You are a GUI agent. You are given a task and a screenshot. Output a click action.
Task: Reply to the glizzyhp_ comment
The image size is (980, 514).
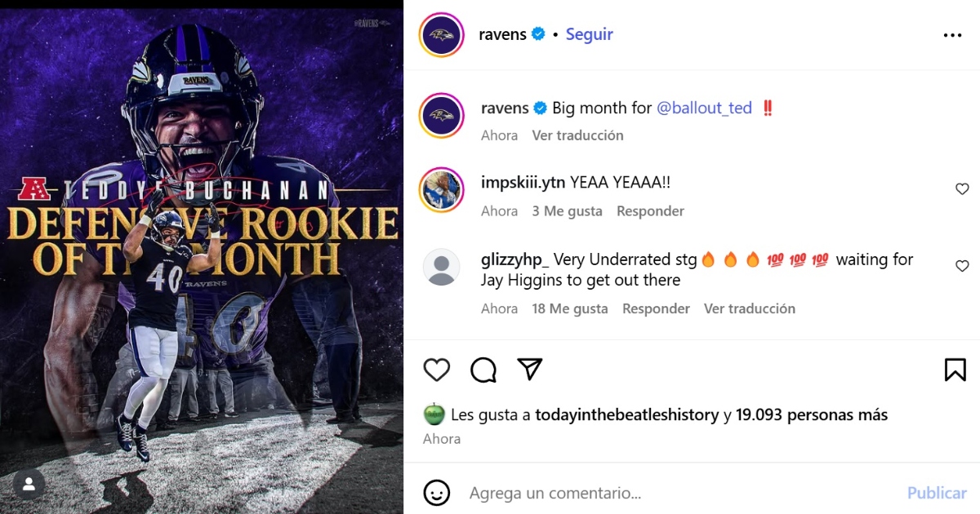coord(656,308)
